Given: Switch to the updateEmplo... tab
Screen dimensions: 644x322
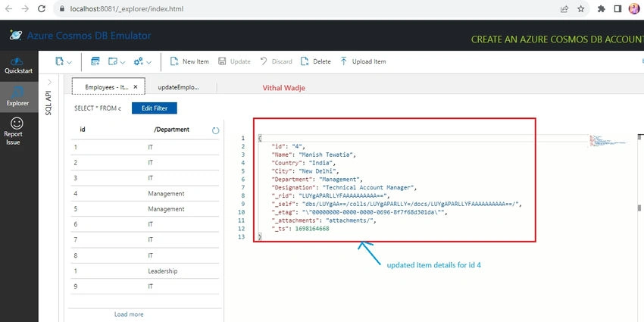Looking at the screenshot, I should pyautogui.click(x=178, y=87).
